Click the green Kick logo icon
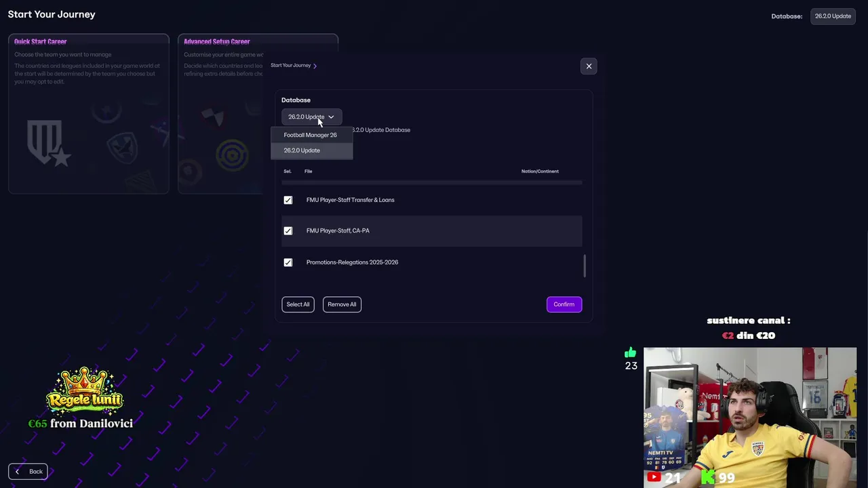The width and height of the screenshot is (868, 488). pos(708,477)
